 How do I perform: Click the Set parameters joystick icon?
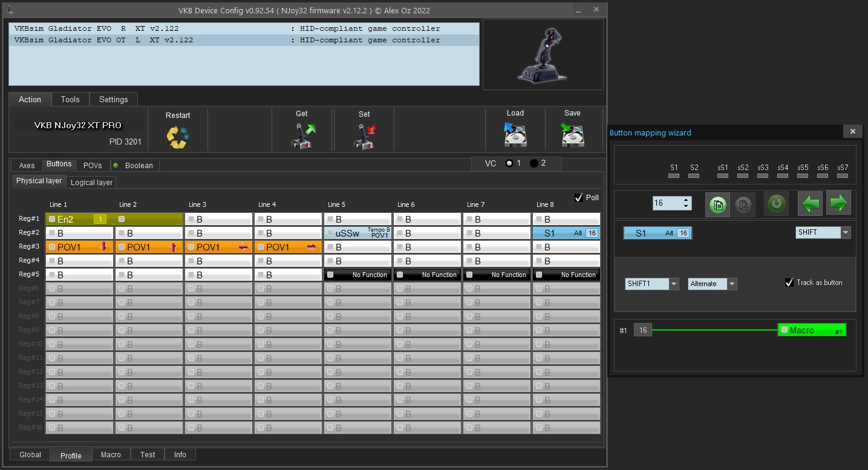pos(365,135)
